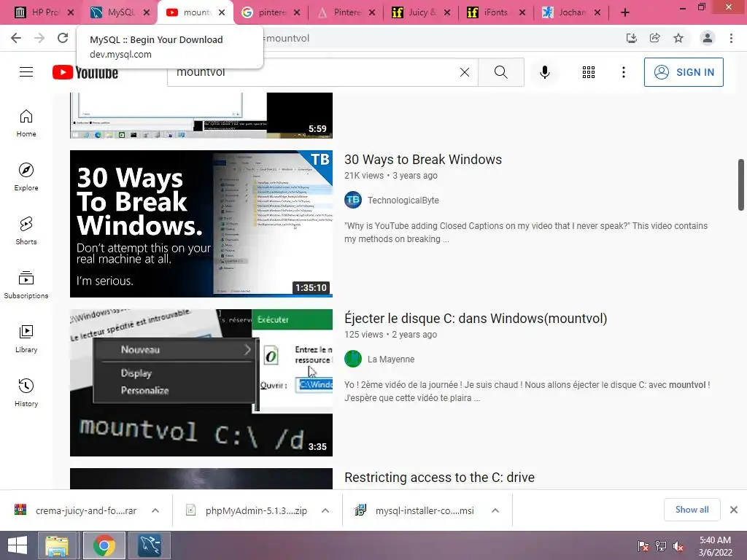Screen dimensions: 747x560
Task: Open the 5:59 video thumbnail at top
Action: pos(201,115)
